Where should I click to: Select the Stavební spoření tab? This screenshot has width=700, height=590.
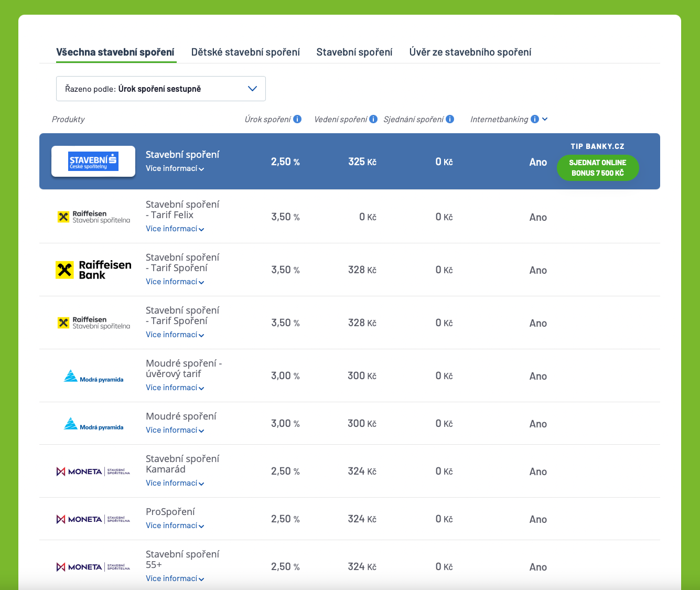(354, 52)
